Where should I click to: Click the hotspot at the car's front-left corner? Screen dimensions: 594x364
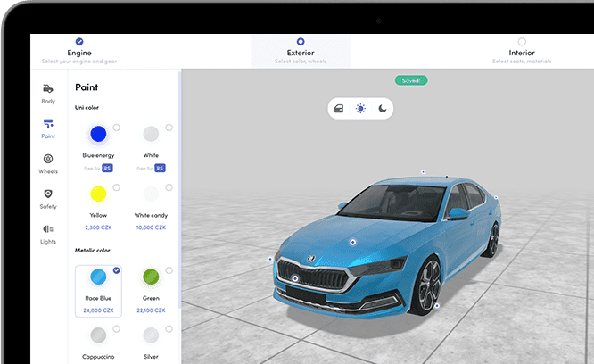click(270, 259)
